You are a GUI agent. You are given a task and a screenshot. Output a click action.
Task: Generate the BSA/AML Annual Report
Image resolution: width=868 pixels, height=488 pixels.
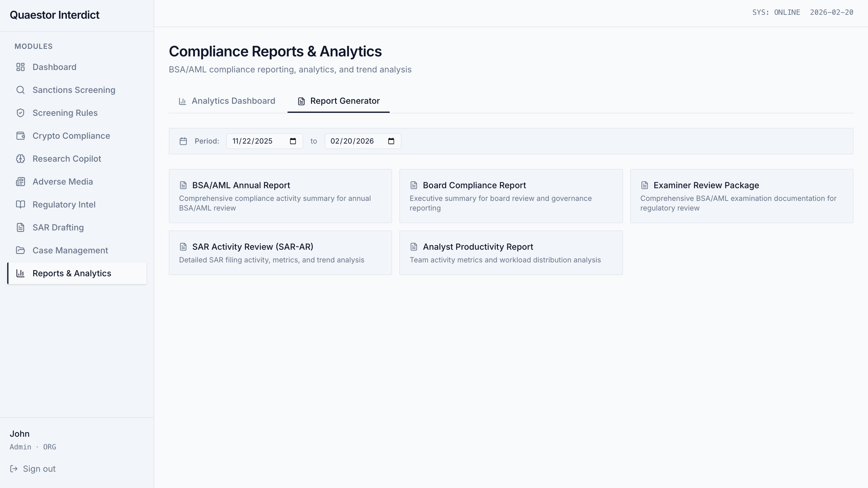click(280, 196)
